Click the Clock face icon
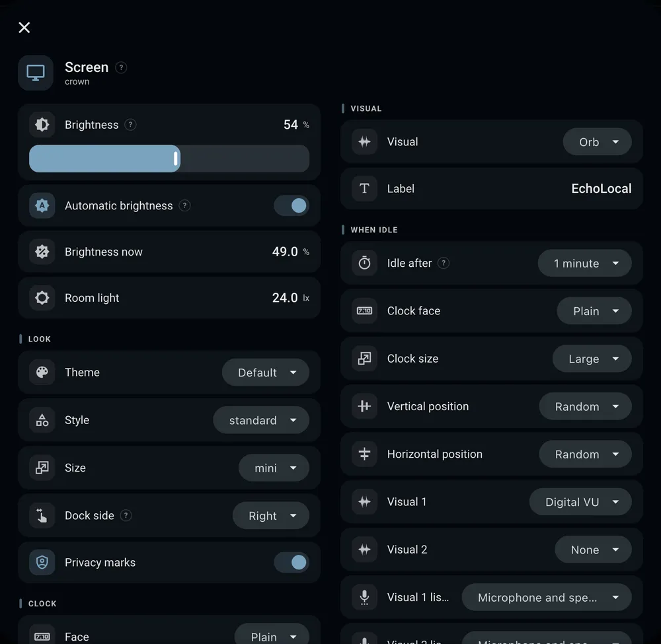661x644 pixels. coord(365,311)
